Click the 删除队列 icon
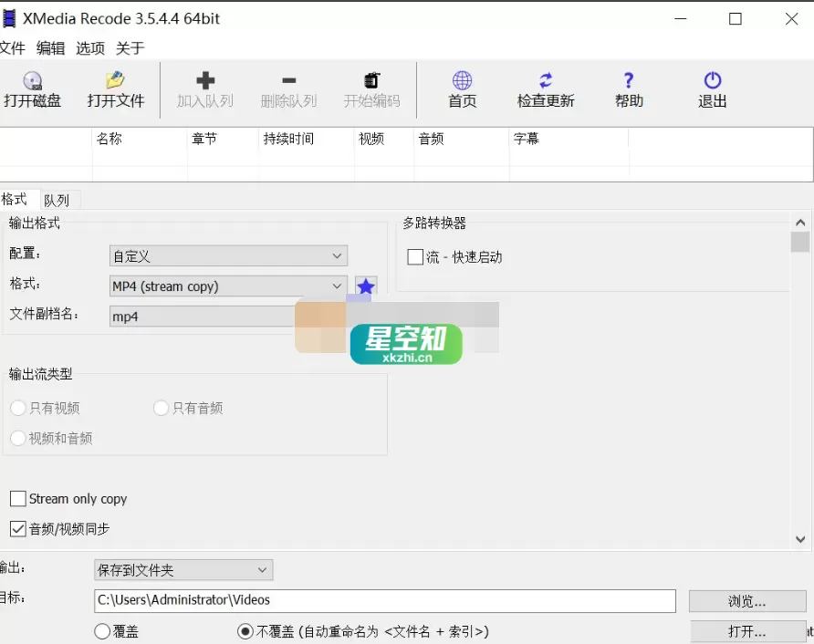Screen dimensions: 814x644 coord(288,90)
